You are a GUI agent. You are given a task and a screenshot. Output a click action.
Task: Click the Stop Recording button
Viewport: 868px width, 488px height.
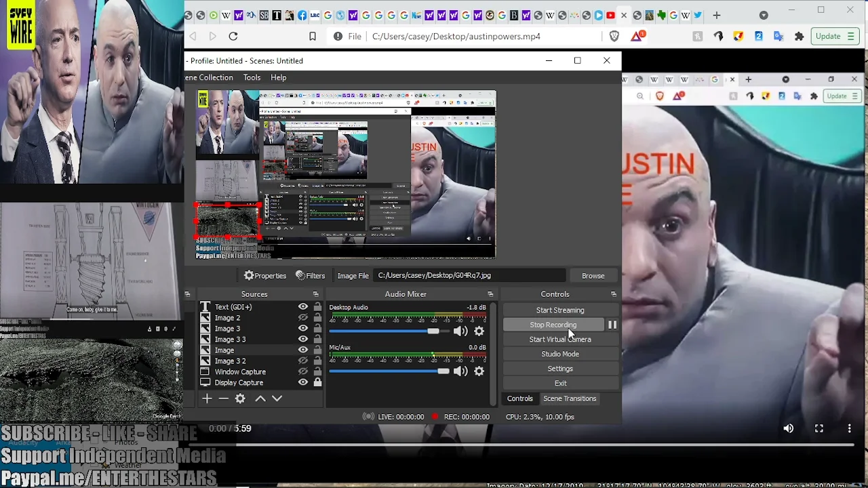(553, 325)
